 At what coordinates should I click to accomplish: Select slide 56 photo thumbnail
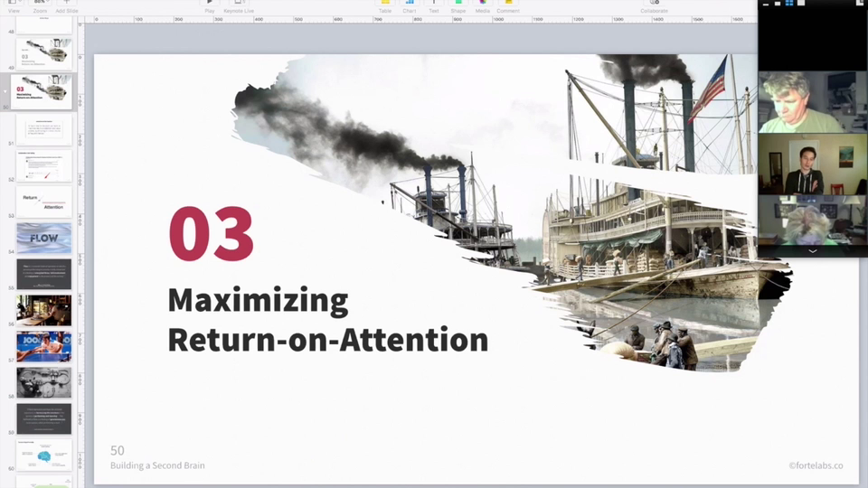pos(43,310)
